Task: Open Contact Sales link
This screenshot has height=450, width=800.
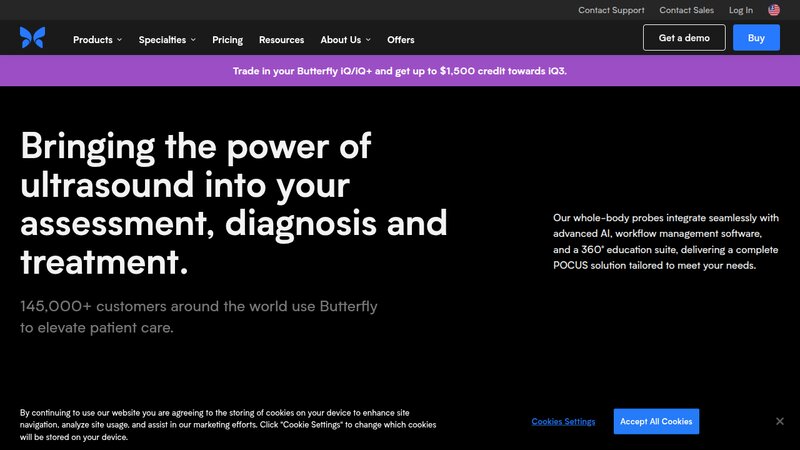Action: coord(686,10)
